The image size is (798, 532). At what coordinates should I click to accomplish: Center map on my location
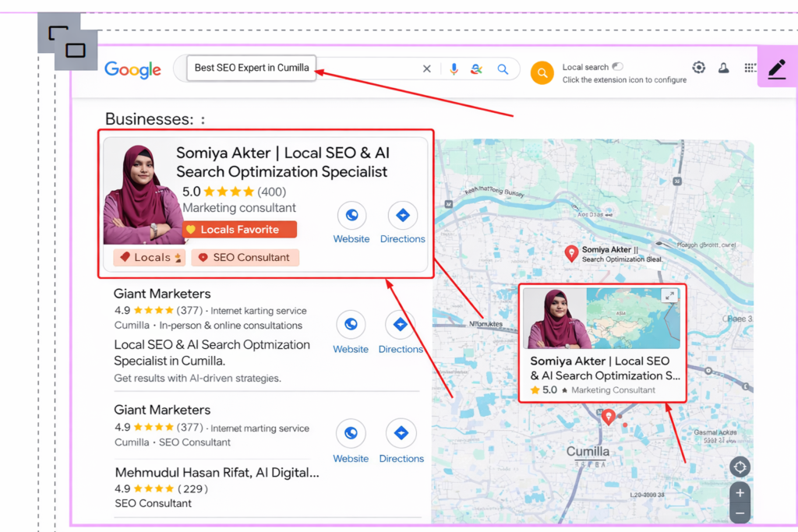pyautogui.click(x=740, y=467)
